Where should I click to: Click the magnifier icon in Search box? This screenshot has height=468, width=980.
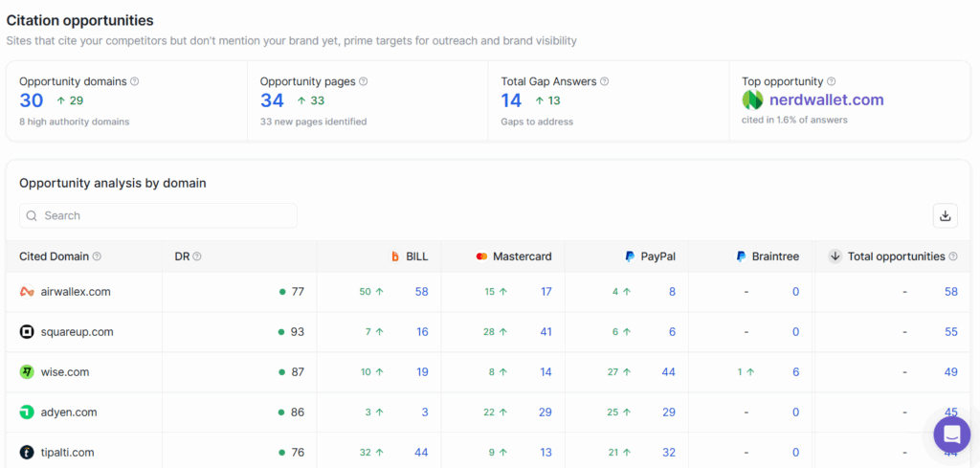pos(32,215)
